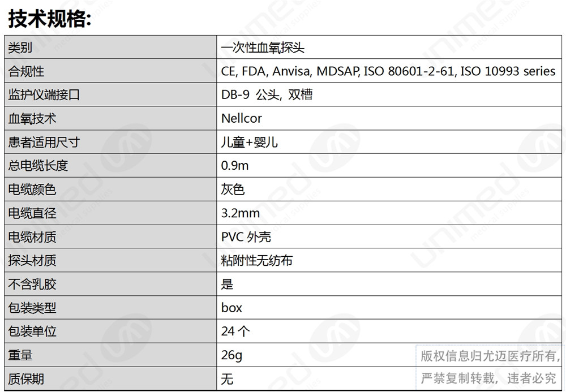Click the 版权信息归尤迈医疗所有 copyright notice
Screen dimensions: 566x392
pyautogui.click(x=489, y=367)
